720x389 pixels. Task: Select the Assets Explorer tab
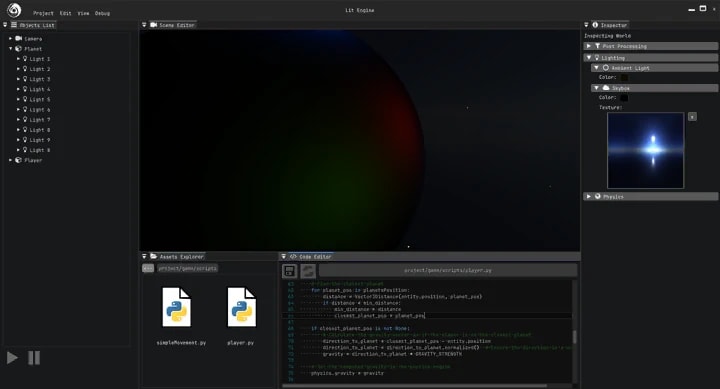click(x=177, y=256)
